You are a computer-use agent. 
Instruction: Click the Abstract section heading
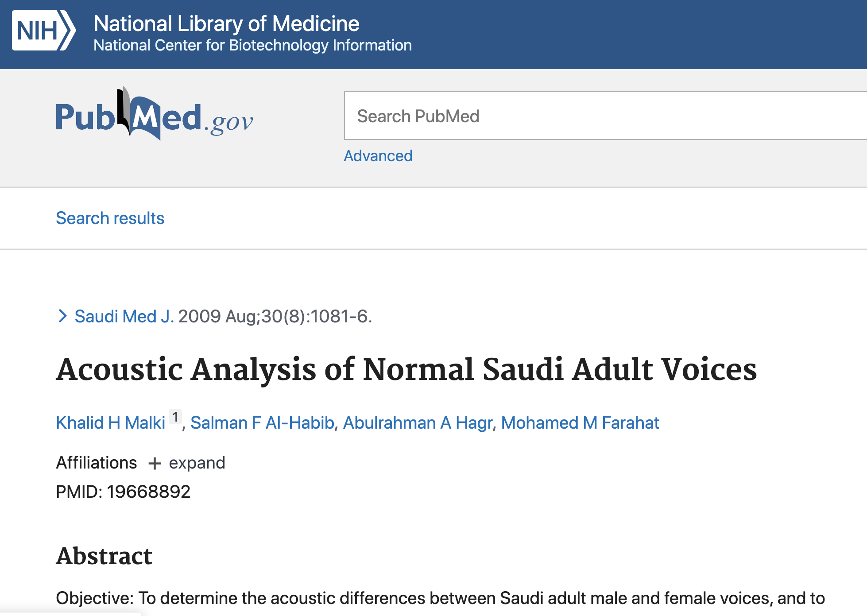[x=104, y=556]
